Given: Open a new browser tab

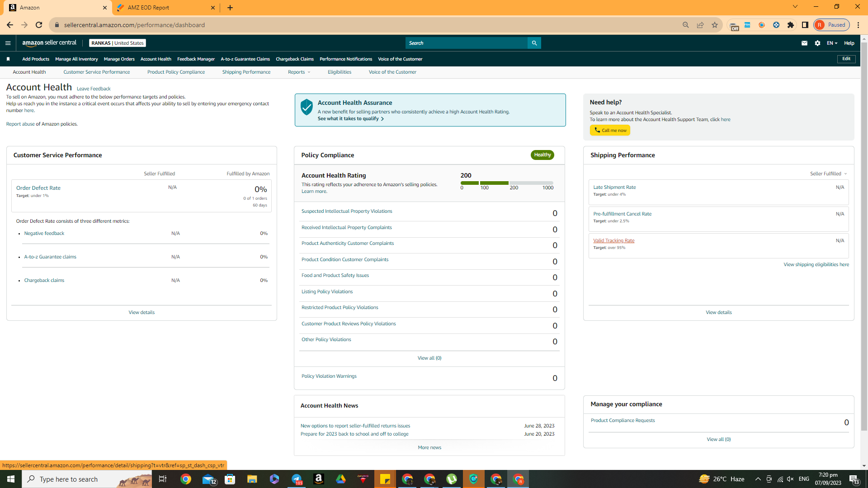Looking at the screenshot, I should point(230,8).
